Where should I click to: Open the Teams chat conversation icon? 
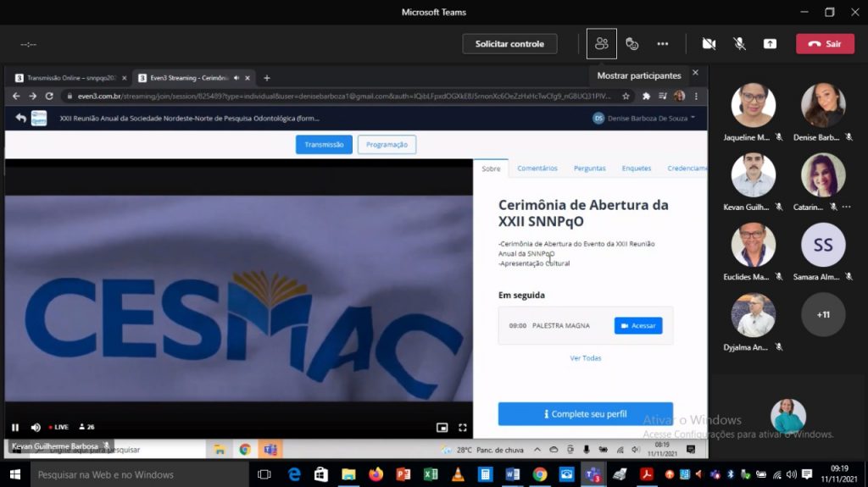632,44
